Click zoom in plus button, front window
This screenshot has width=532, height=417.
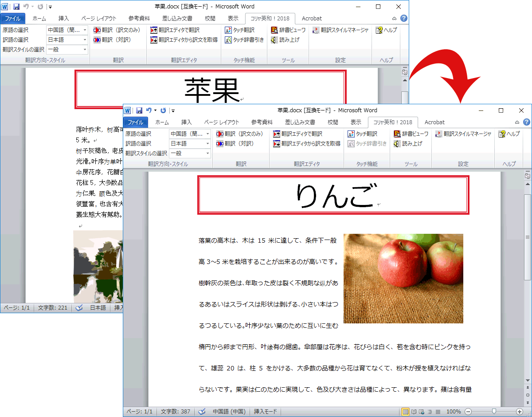pos(520,412)
